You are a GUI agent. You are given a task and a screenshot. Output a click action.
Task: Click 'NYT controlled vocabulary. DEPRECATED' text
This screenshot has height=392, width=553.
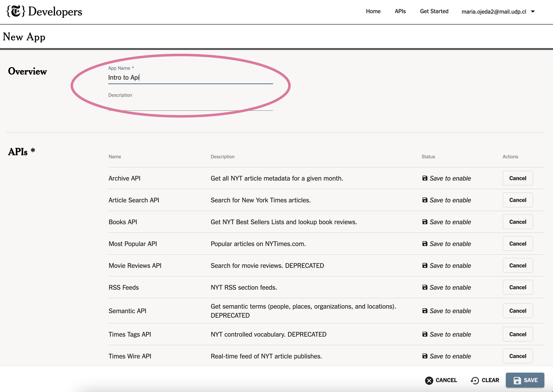point(268,334)
